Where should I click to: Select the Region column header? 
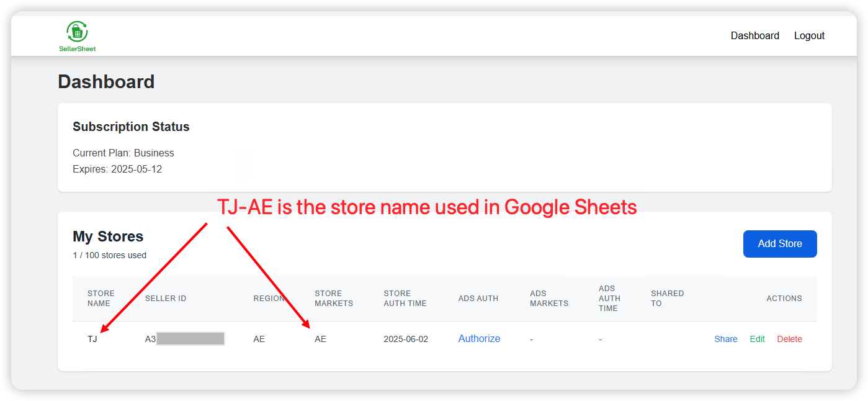[x=269, y=299]
